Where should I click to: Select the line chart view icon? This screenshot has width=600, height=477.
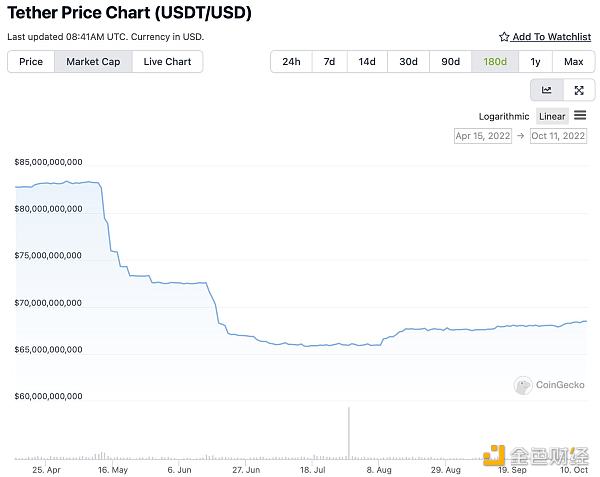pos(547,90)
